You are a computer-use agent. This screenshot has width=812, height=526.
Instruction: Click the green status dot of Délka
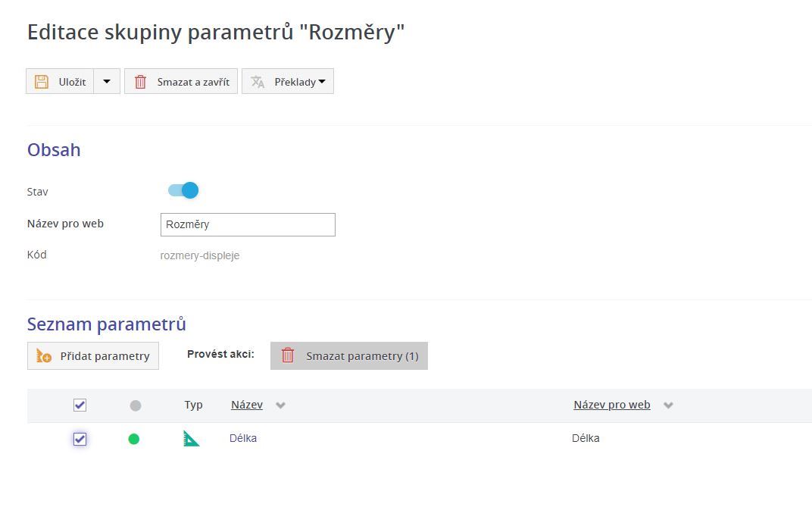pos(134,439)
